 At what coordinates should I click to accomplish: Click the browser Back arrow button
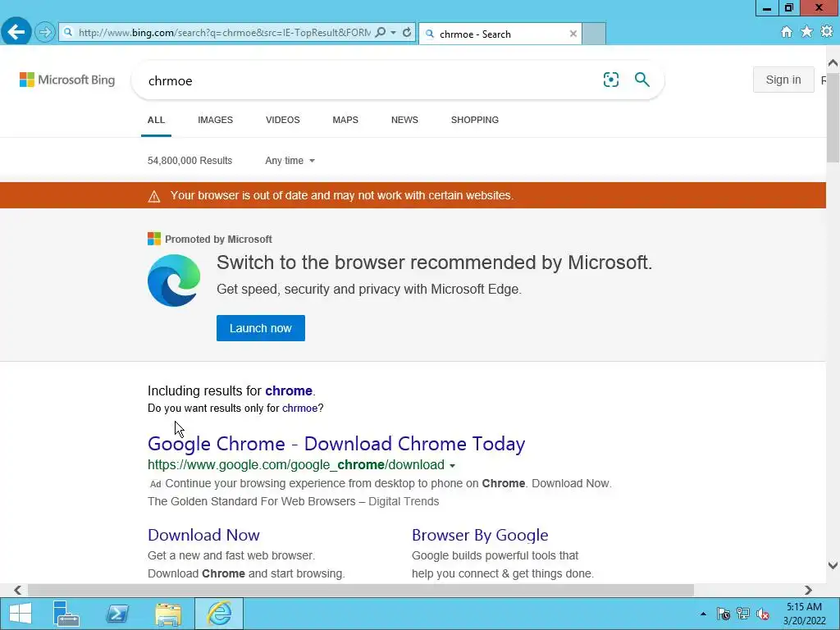point(16,32)
